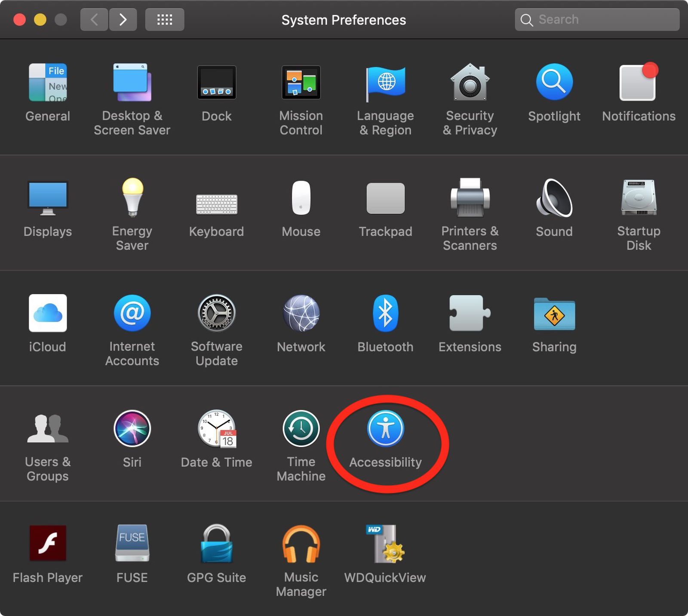688x616 pixels.
Task: Open the Accessibility preferences pane
Action: point(385,429)
